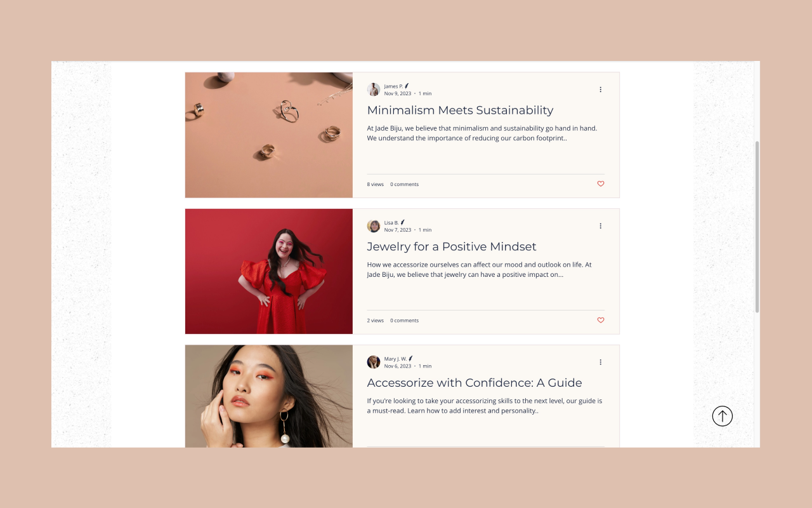This screenshot has width=812, height=508.
Task: Click 0 comments on Minimalism post
Action: tap(404, 184)
